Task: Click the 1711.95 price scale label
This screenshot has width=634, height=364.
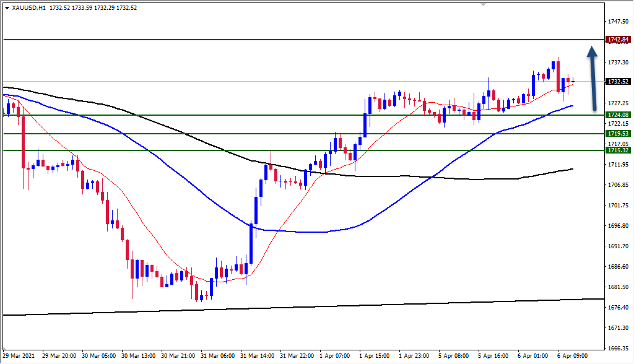Action: (619, 165)
